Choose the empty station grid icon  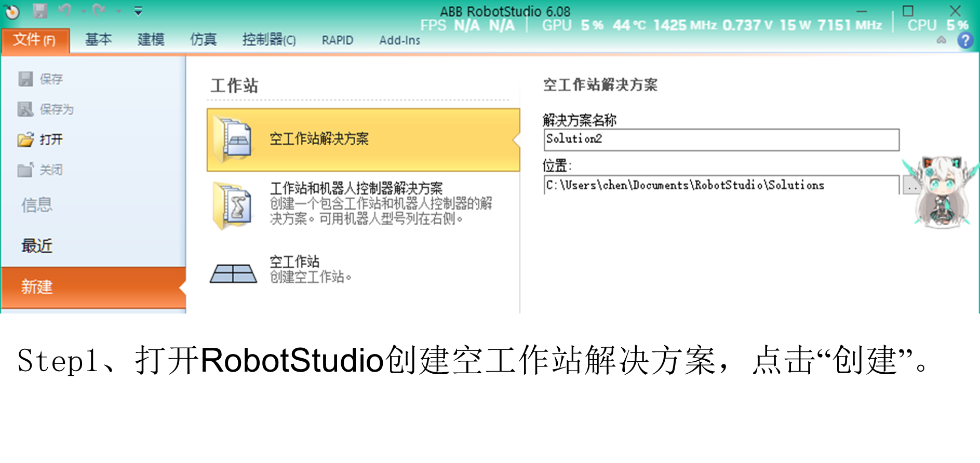(233, 273)
